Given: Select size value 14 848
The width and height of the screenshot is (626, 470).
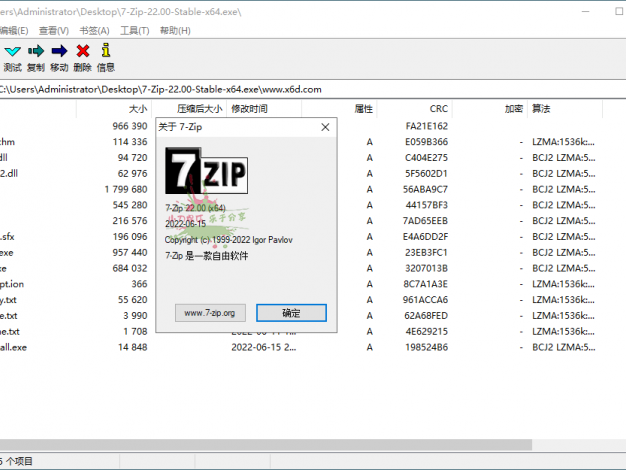Looking at the screenshot, I should (x=133, y=347).
